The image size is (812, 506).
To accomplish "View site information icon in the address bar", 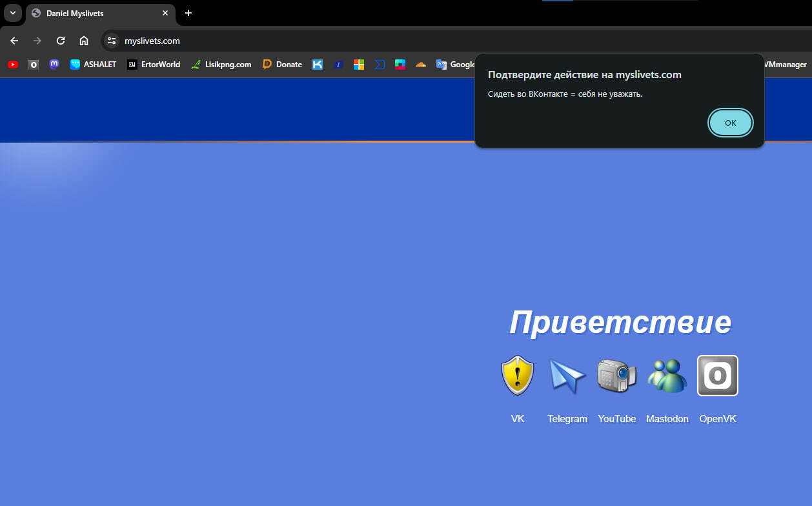I will pyautogui.click(x=112, y=41).
